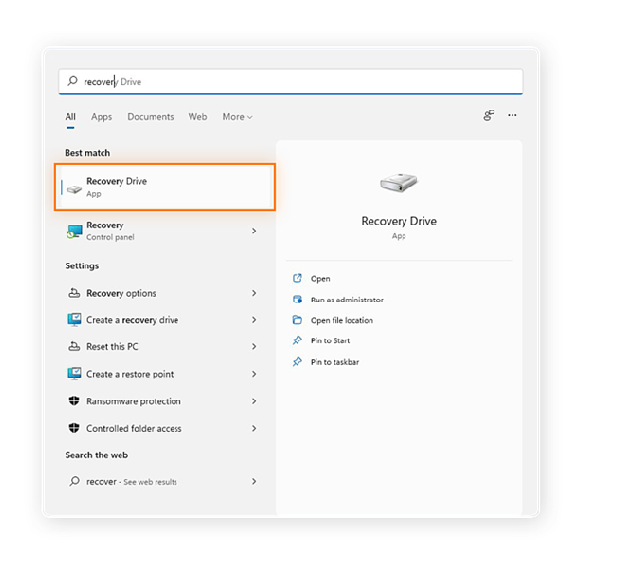Open the More filter dropdown

pos(237,117)
